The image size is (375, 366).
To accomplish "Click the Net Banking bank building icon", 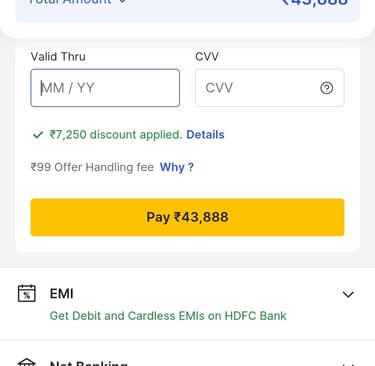I will click(x=27, y=363).
